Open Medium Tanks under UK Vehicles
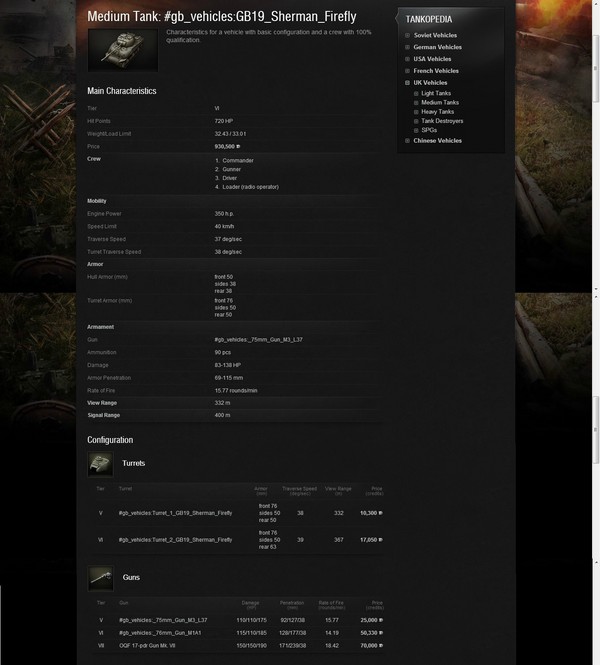 pos(440,102)
